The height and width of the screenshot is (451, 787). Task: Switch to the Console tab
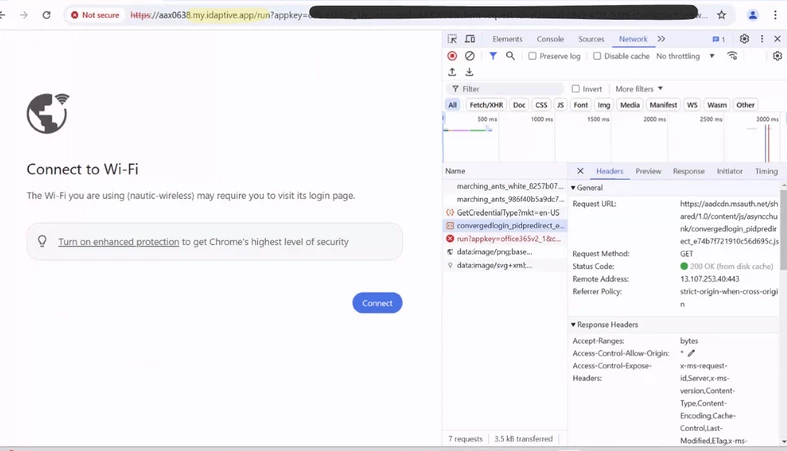pyautogui.click(x=550, y=39)
